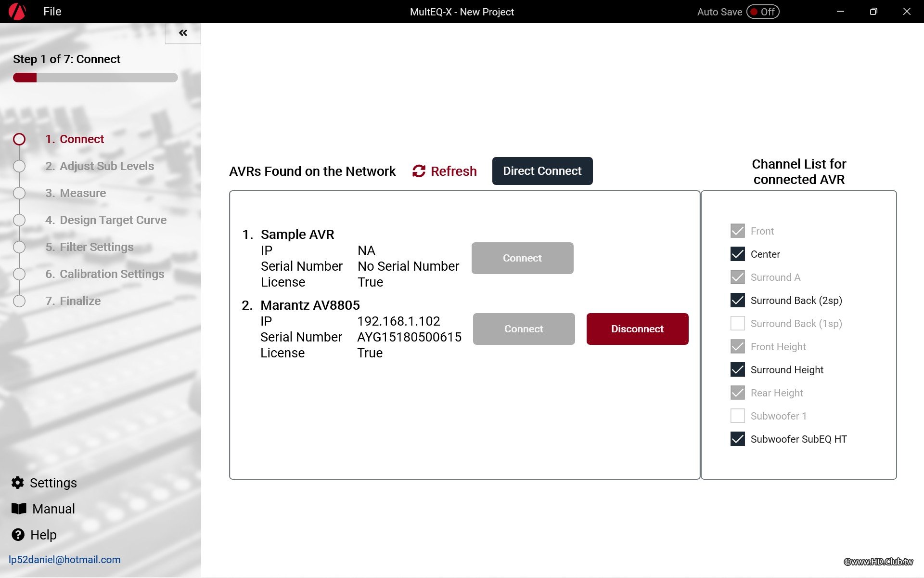Image resolution: width=924 pixels, height=578 pixels.
Task: Uncheck the Surround Height checkbox
Action: pos(737,369)
